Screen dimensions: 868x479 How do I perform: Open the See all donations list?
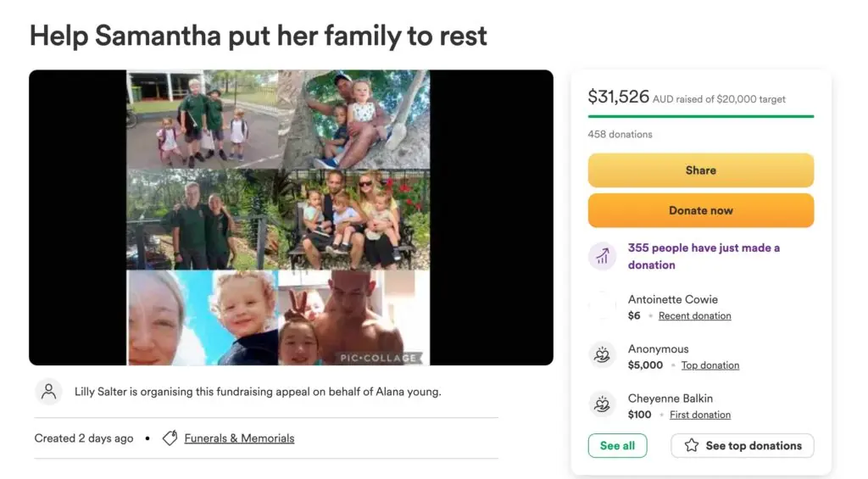[x=617, y=446]
